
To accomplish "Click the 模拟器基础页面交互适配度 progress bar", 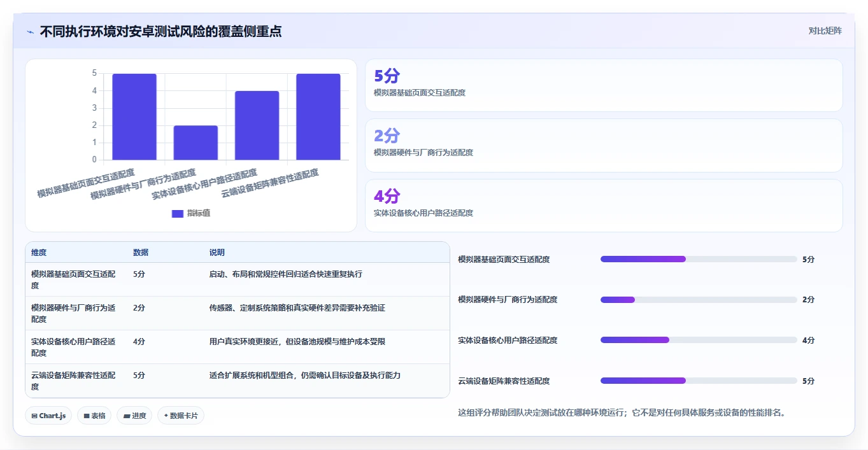I will tap(699, 259).
